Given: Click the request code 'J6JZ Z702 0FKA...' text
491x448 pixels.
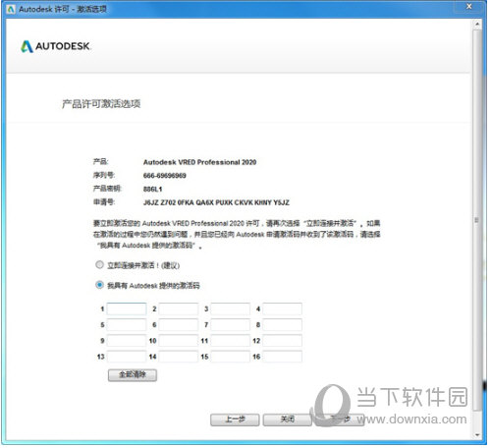Looking at the screenshot, I should coord(216,202).
